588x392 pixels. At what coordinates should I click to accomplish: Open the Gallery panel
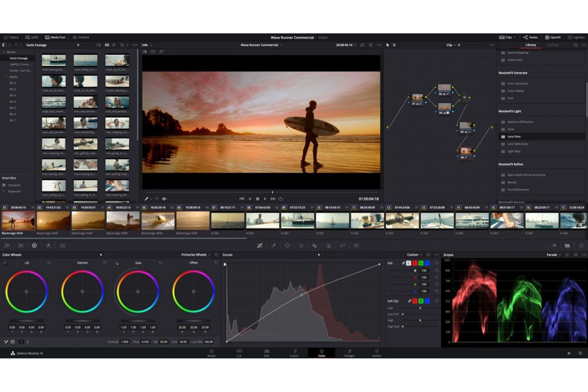[x=12, y=37]
